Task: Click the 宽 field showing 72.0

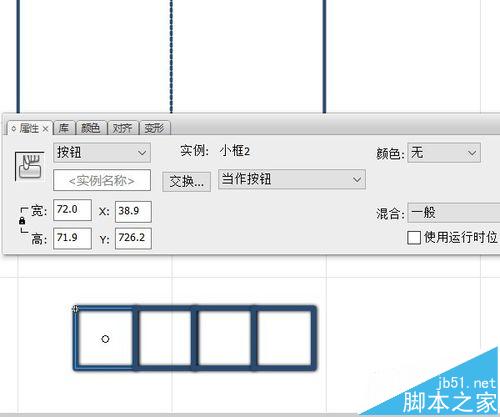Action: click(72, 210)
